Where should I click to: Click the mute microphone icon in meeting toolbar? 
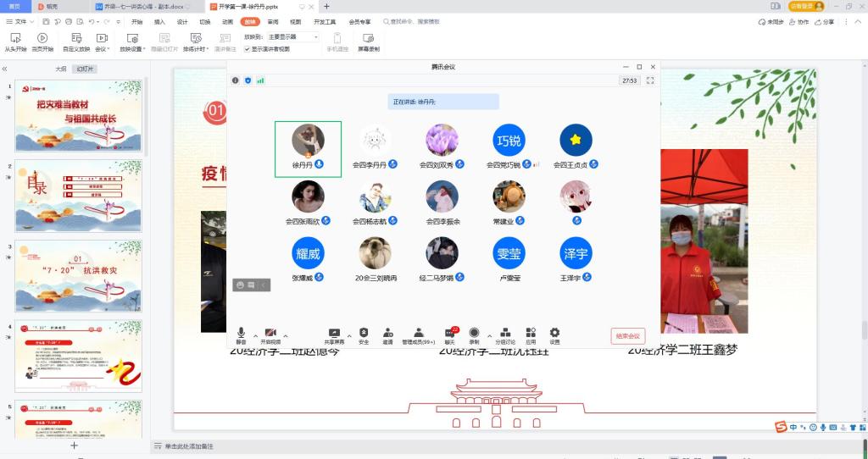[242, 333]
